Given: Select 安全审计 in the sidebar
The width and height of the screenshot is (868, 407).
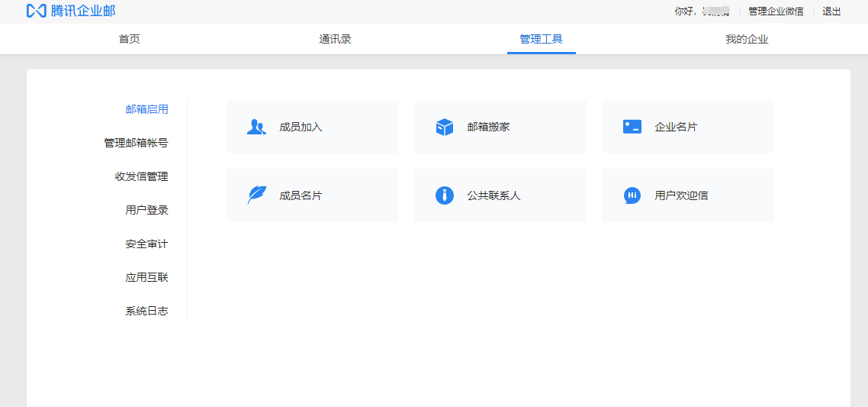Looking at the screenshot, I should coord(146,244).
